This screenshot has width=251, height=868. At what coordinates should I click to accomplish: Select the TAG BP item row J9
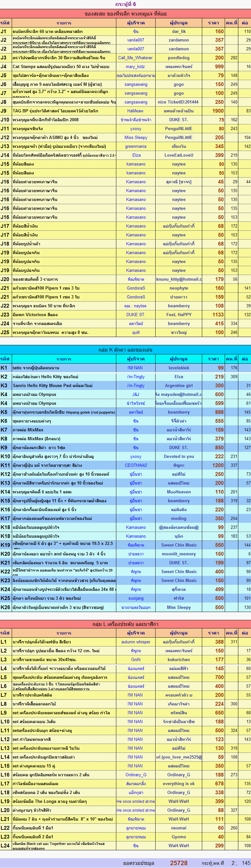coord(55,111)
